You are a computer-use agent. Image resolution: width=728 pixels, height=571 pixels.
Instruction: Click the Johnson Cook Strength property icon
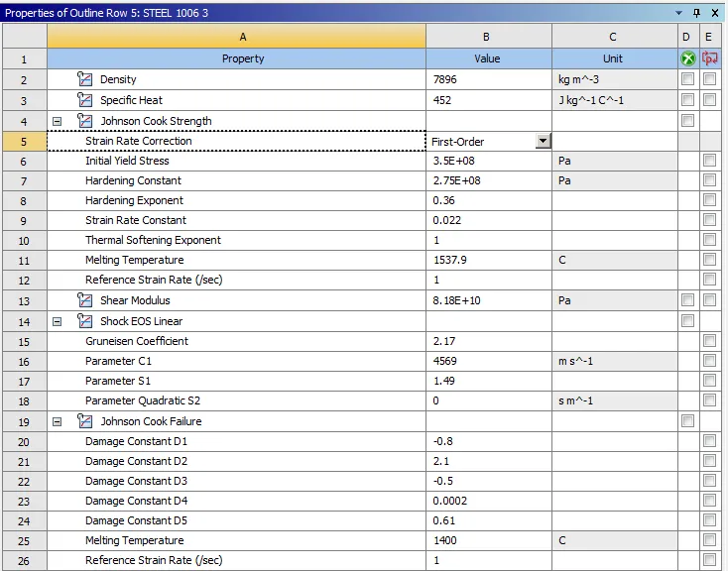coord(84,121)
